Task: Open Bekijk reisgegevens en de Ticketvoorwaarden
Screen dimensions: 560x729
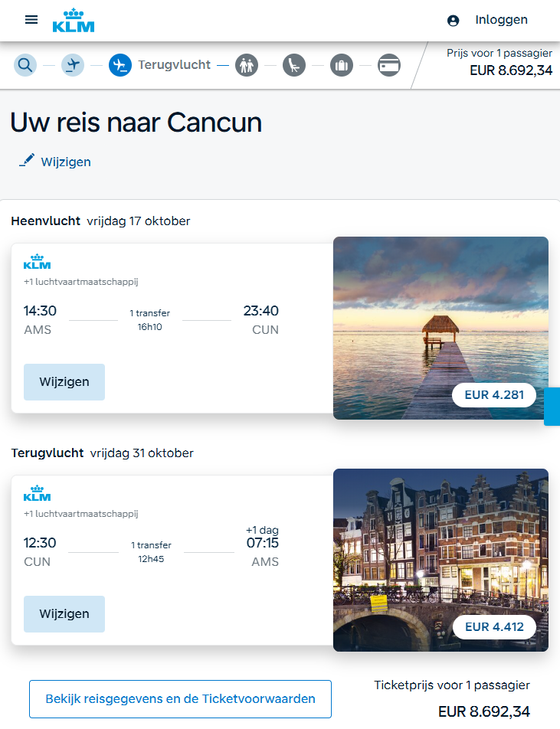Action: click(x=180, y=698)
